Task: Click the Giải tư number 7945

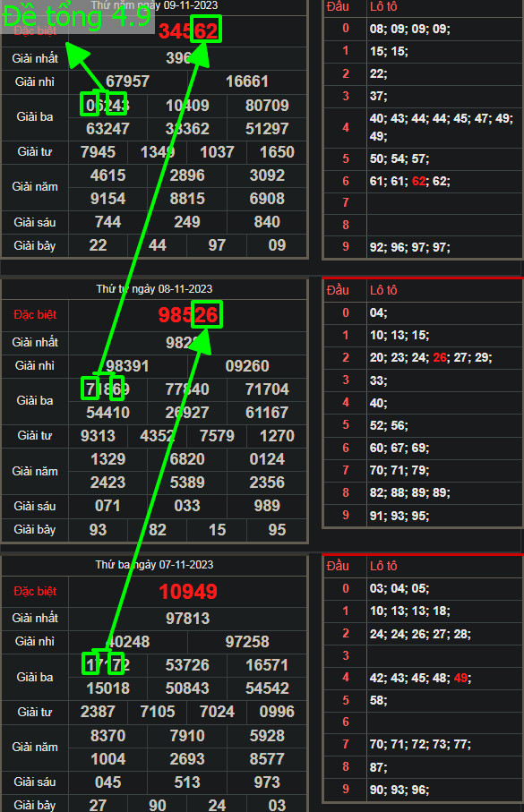Action: (98, 152)
